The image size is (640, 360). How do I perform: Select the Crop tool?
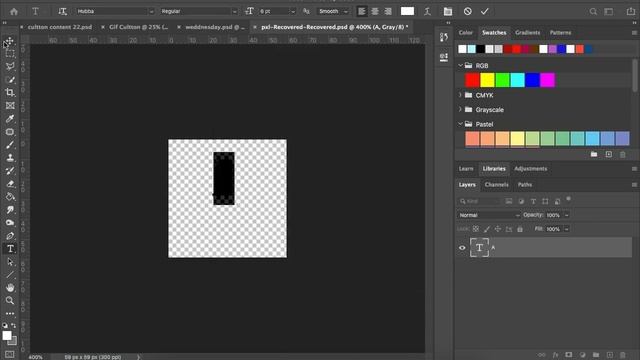coord(10,93)
